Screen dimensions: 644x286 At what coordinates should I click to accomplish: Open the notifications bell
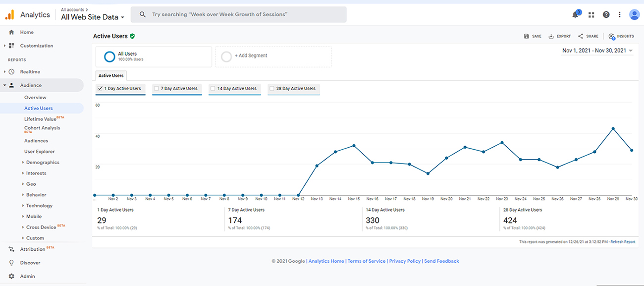click(575, 15)
